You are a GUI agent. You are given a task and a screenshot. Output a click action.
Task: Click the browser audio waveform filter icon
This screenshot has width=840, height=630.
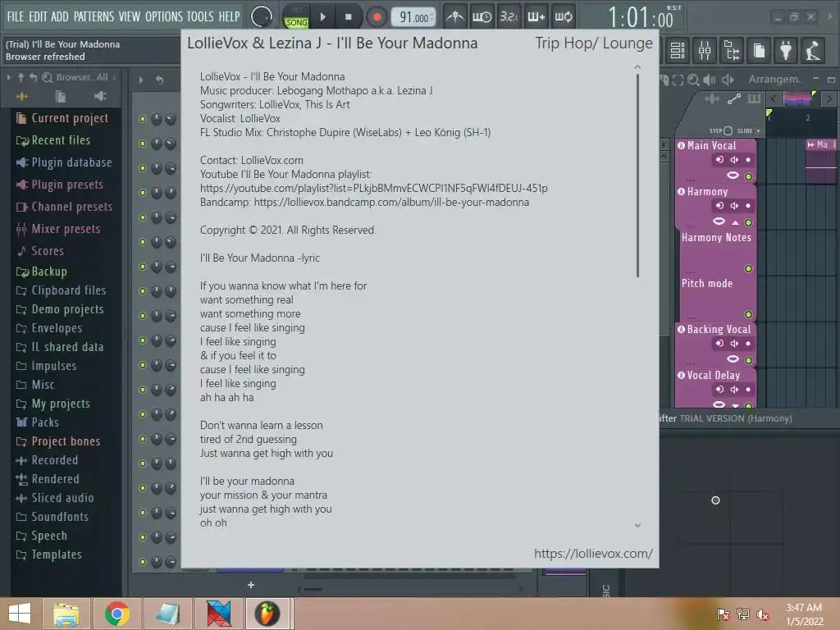coord(21,97)
